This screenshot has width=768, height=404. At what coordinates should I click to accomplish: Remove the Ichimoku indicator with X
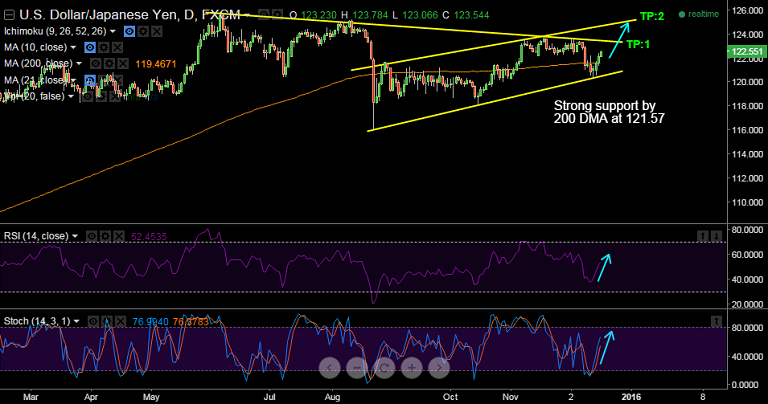(156, 31)
